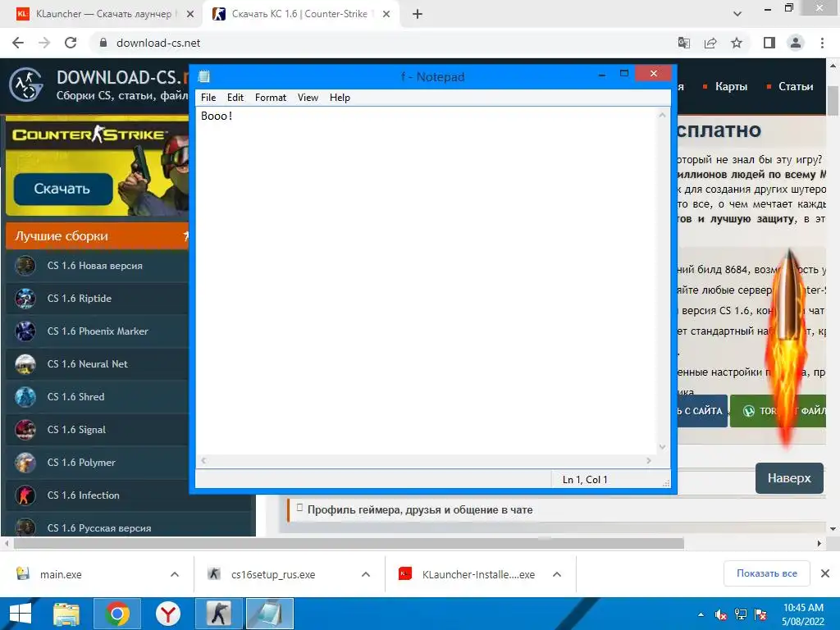Reload the download-cs.net page
This screenshot has width=840, height=630.
[71, 43]
